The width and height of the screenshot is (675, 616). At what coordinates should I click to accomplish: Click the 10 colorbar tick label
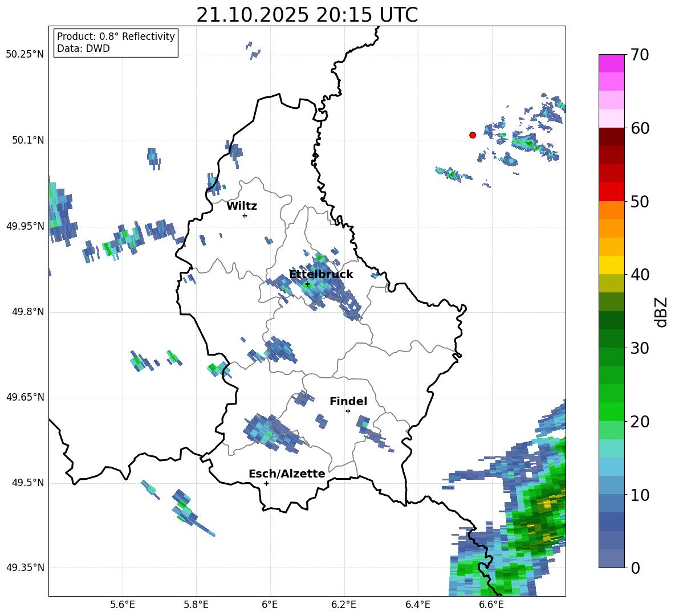640,495
